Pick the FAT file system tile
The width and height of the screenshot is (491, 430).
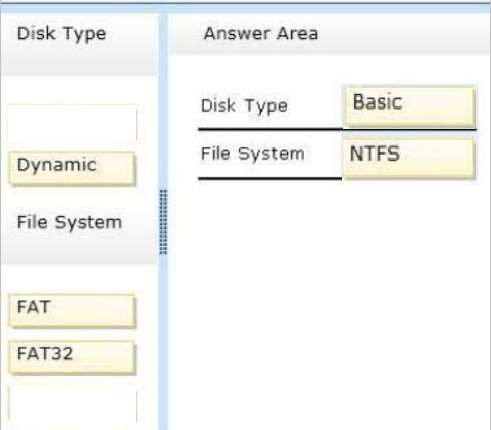click(72, 311)
